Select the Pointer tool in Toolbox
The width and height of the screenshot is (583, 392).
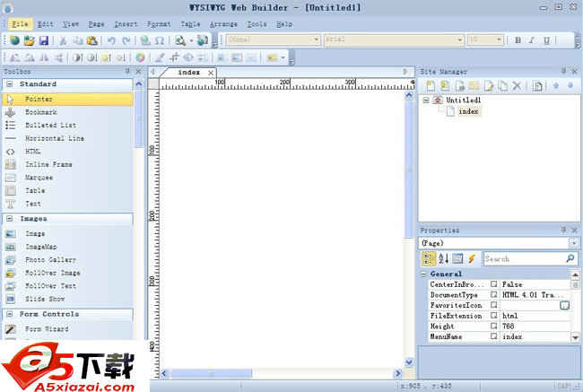(67, 100)
